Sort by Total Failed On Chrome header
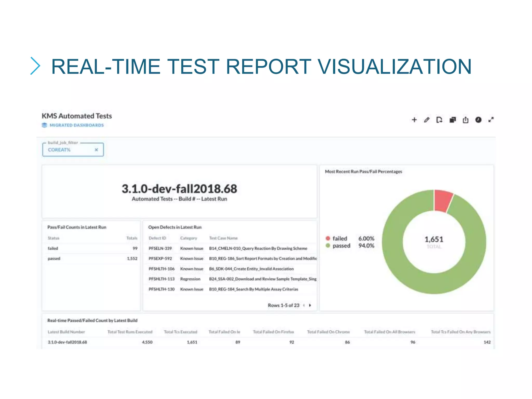The image size is (532, 399). pos(328,332)
